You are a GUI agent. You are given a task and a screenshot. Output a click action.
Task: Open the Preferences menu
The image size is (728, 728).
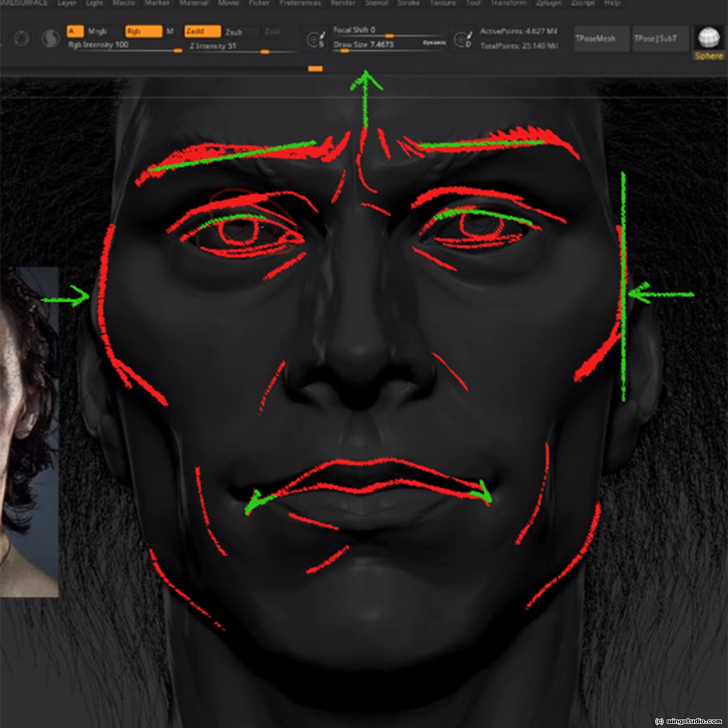300,3
